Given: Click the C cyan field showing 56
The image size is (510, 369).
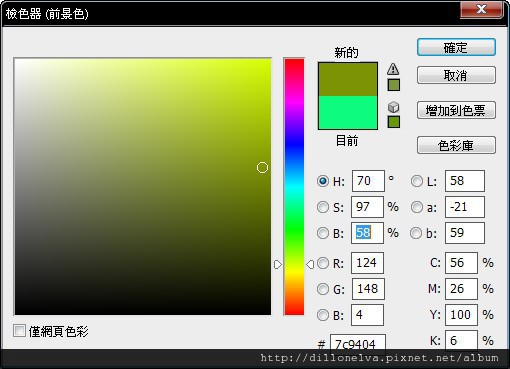Looking at the screenshot, I should coord(461,263).
